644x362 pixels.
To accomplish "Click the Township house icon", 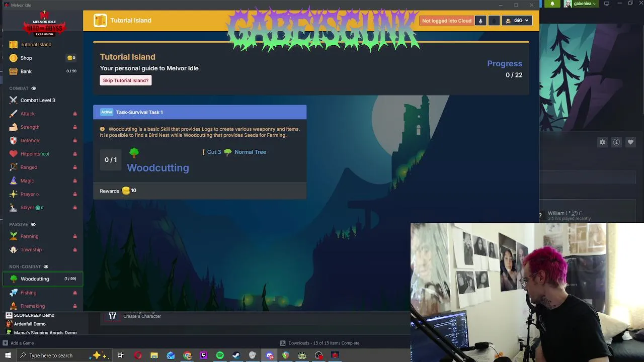I will tap(14, 250).
